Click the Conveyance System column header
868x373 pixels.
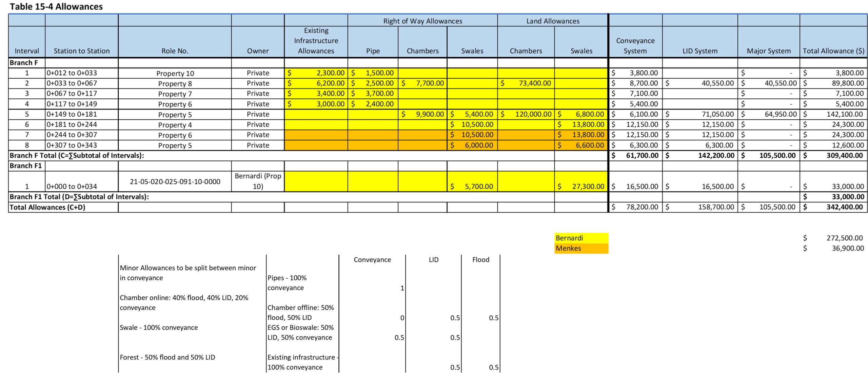(635, 46)
